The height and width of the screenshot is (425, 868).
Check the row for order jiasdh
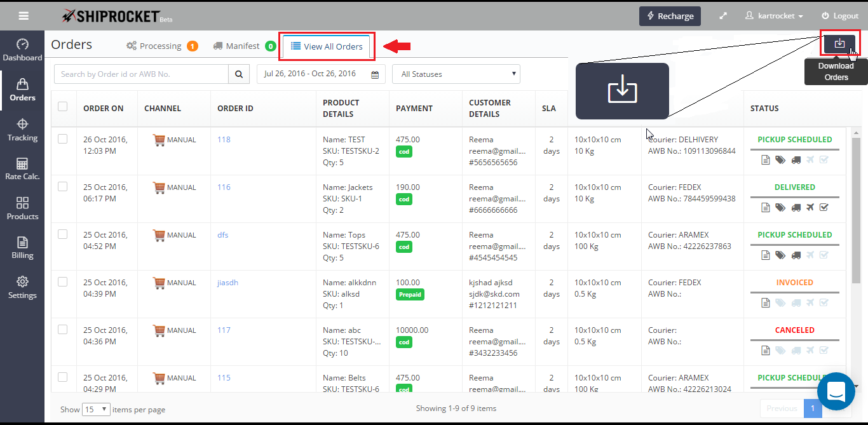pos(63,282)
